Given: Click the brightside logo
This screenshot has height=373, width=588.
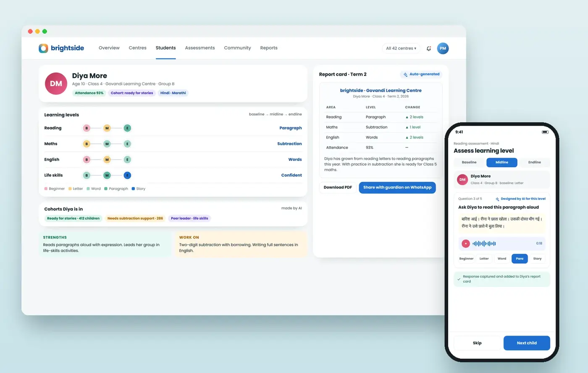Looking at the screenshot, I should (61, 48).
